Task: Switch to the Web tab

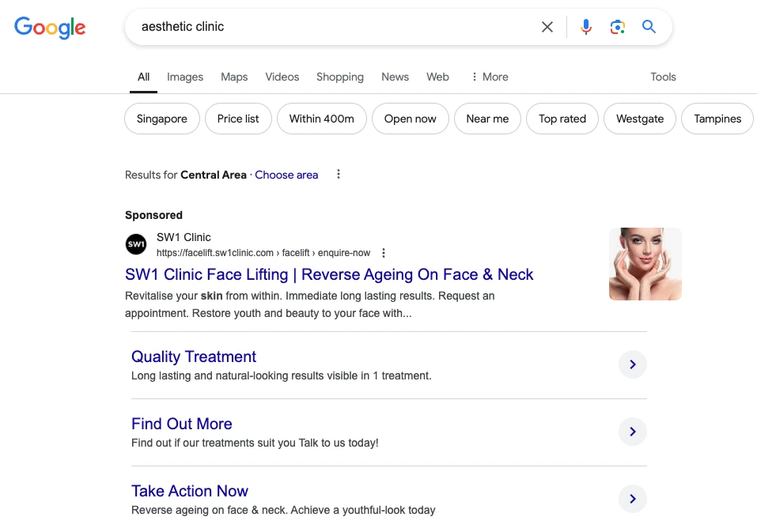Action: tap(437, 77)
